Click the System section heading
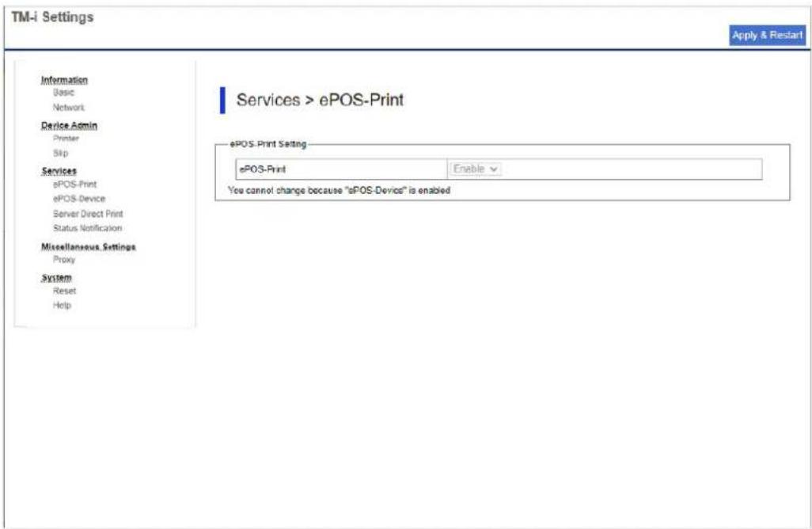 coord(56,278)
